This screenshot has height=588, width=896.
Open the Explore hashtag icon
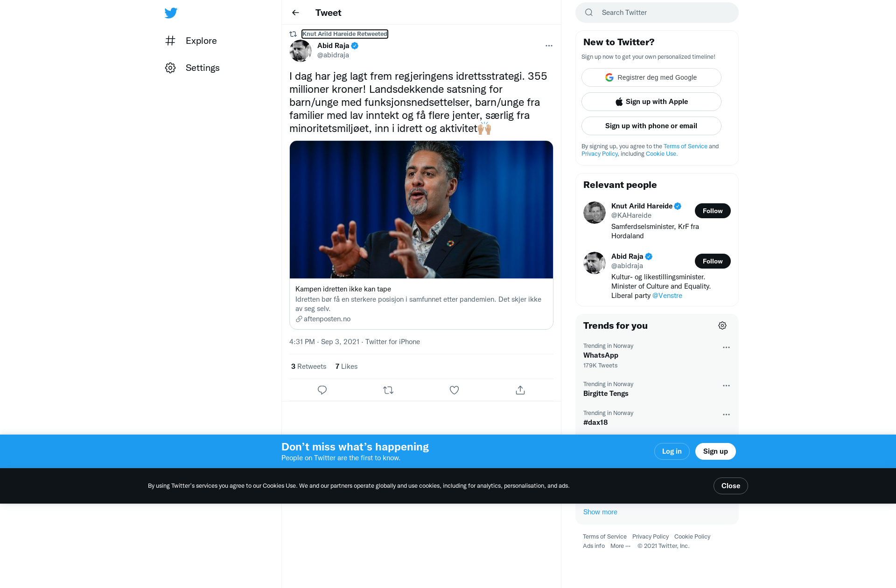pos(170,41)
